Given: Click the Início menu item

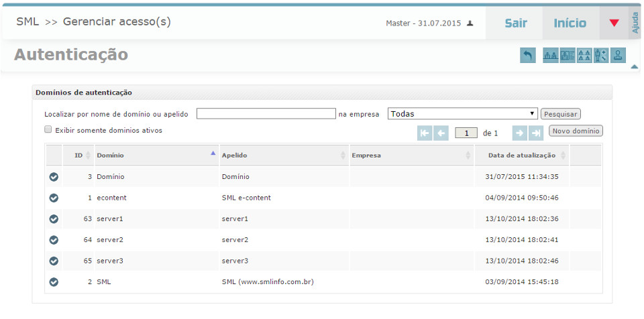Looking at the screenshot, I should (570, 23).
